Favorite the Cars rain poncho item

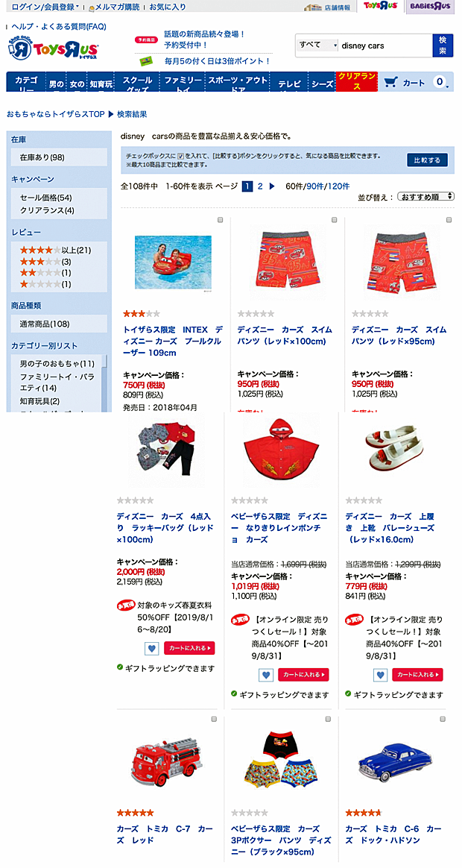pos(266,675)
